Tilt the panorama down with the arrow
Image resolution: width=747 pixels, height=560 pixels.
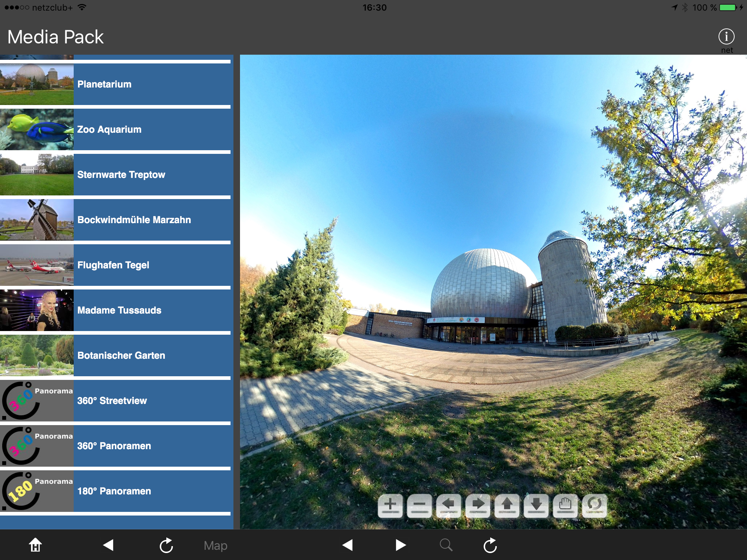point(536,506)
